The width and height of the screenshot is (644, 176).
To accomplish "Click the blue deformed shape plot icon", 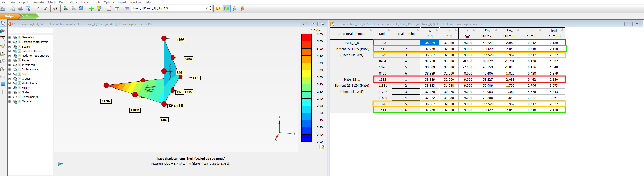I will 235,8.
